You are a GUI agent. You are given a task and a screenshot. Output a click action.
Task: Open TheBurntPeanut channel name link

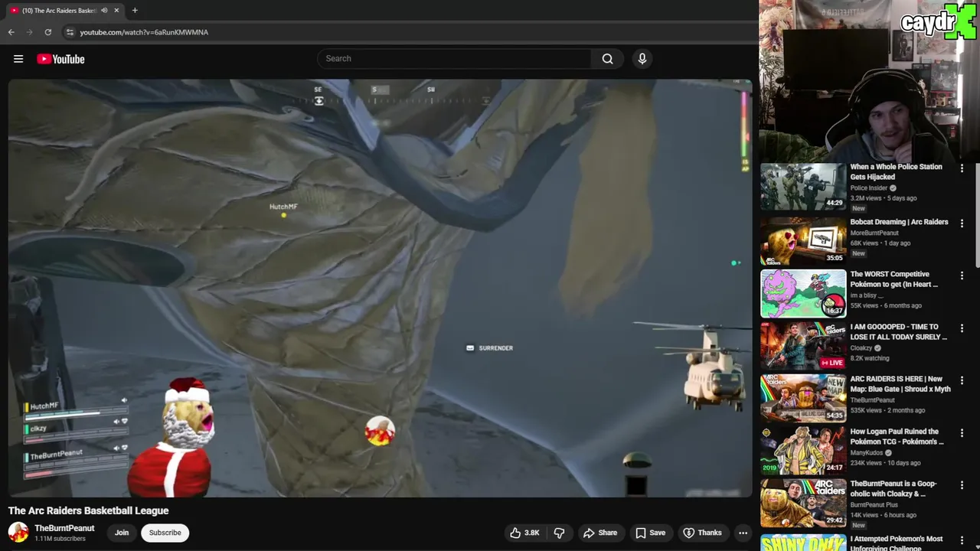[x=64, y=528]
